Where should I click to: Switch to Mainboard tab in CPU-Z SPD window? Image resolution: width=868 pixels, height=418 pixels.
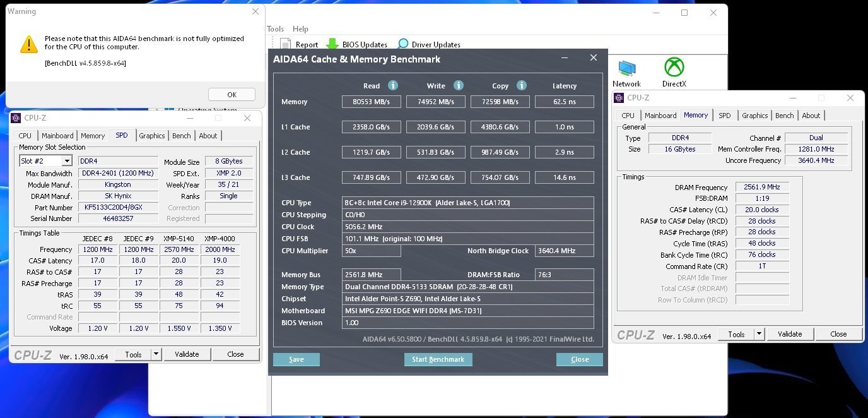(57, 136)
